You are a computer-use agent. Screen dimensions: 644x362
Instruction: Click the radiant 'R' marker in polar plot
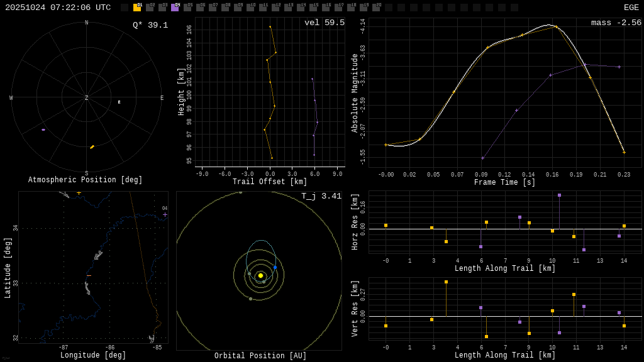click(119, 102)
